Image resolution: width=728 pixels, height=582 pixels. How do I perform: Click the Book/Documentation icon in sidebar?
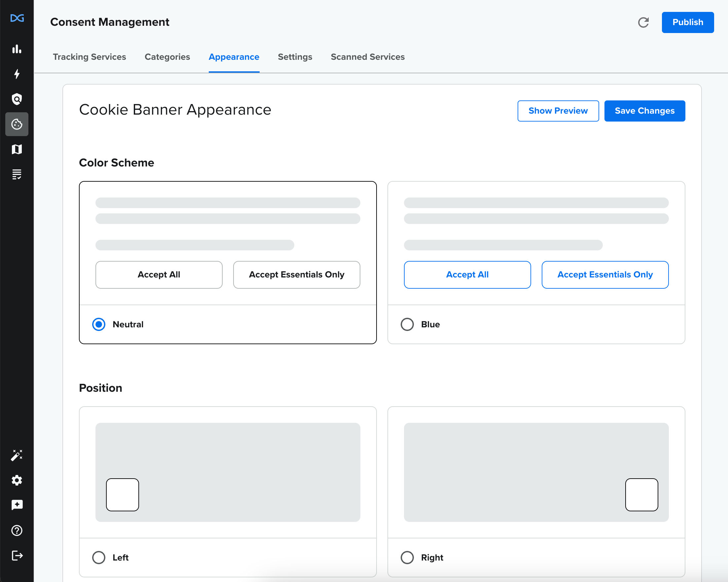point(17,150)
